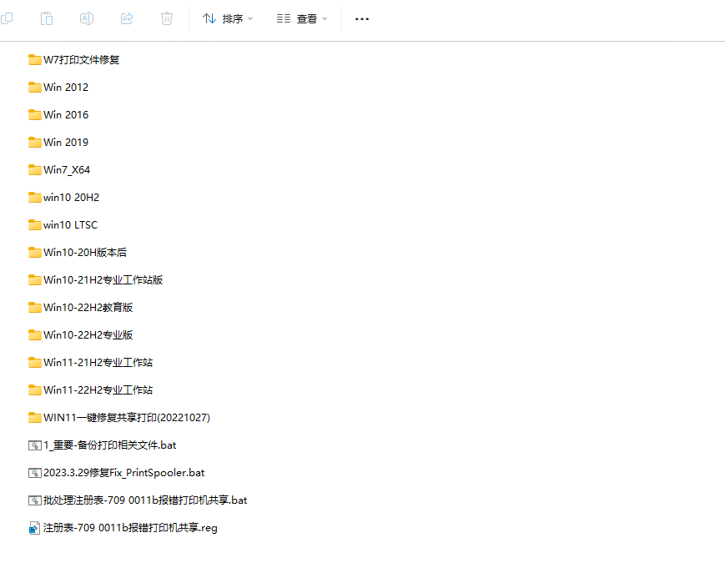Expand the 查看 view dropdown
725x588 pixels.
click(x=302, y=18)
